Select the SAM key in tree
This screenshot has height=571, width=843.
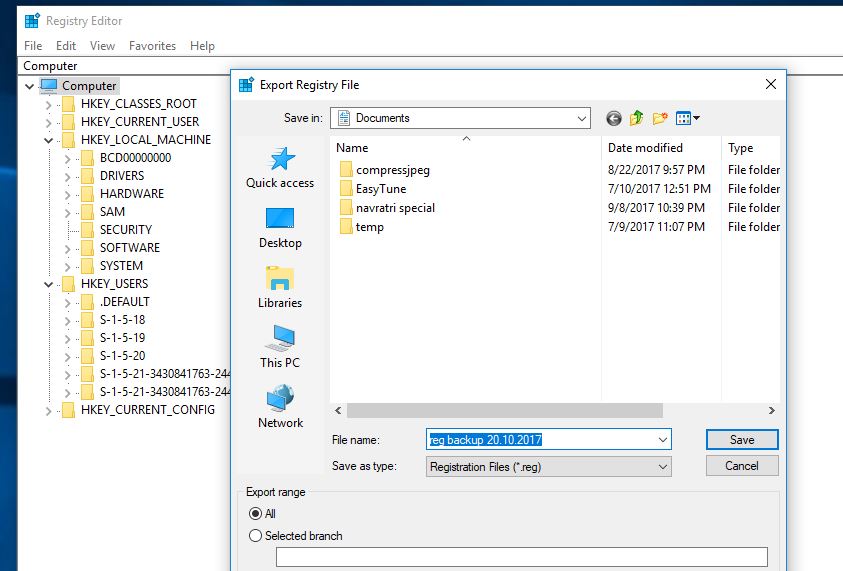click(x=112, y=212)
